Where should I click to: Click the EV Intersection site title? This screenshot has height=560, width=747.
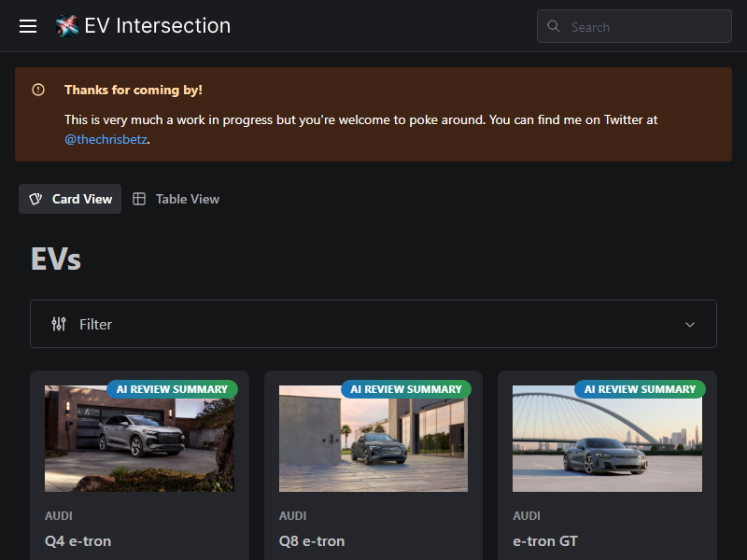157,26
